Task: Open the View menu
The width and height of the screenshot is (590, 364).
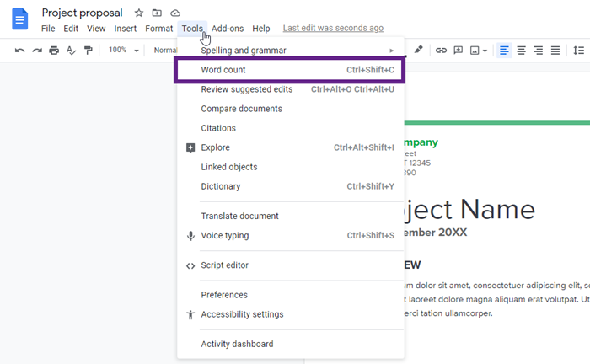Action: pos(96,29)
